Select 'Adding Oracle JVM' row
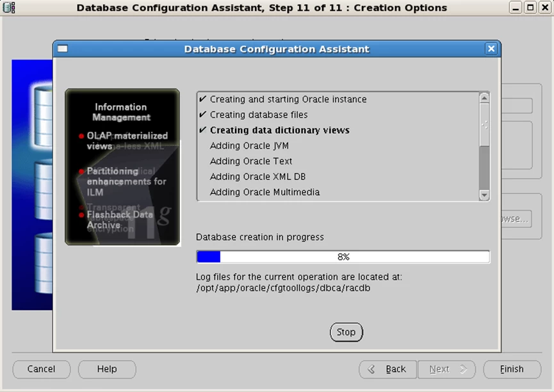Image resolution: width=554 pixels, height=392 pixels. coord(338,145)
